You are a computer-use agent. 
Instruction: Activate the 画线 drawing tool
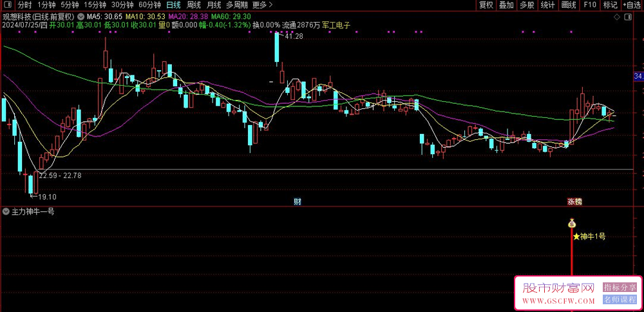(569, 5)
